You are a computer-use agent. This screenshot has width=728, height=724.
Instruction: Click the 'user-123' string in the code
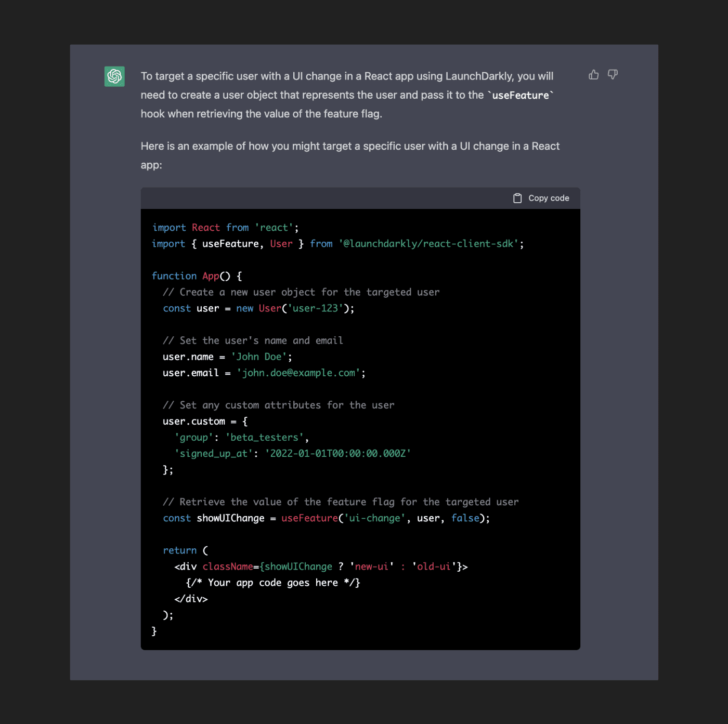315,308
